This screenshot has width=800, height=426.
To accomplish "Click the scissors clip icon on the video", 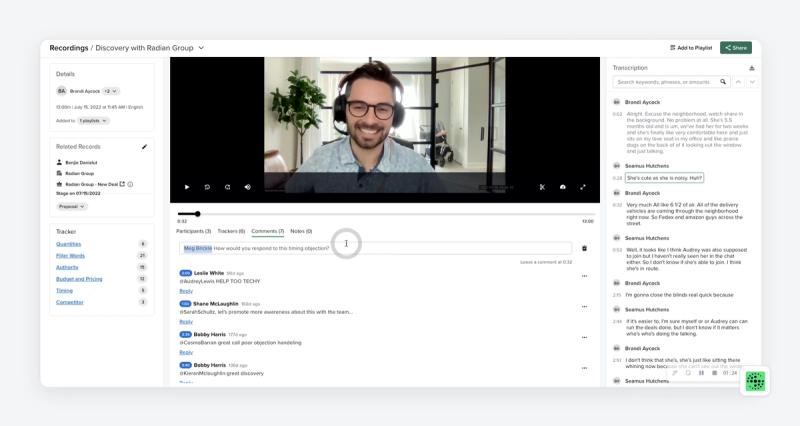I will coord(542,187).
